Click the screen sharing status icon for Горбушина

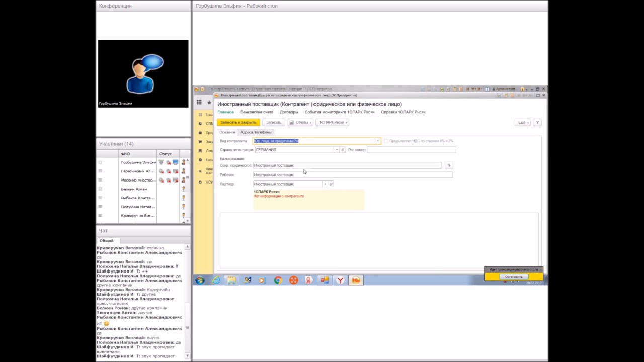(175, 162)
